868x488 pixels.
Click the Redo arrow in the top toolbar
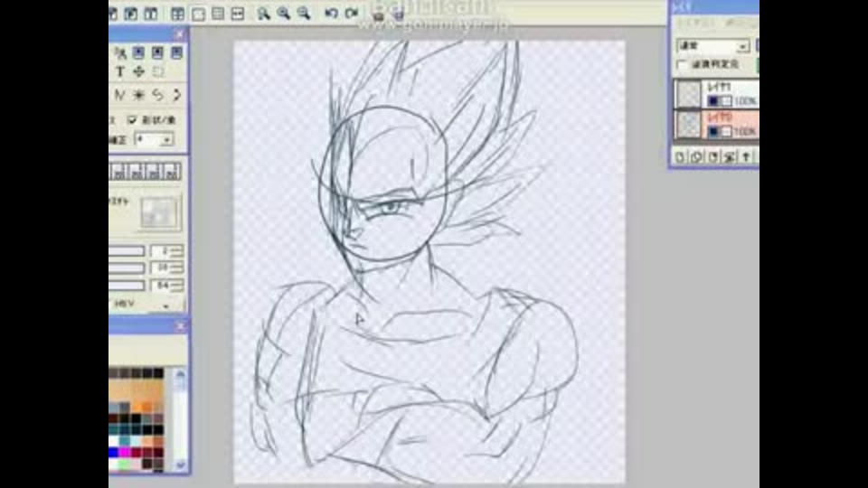click(352, 14)
